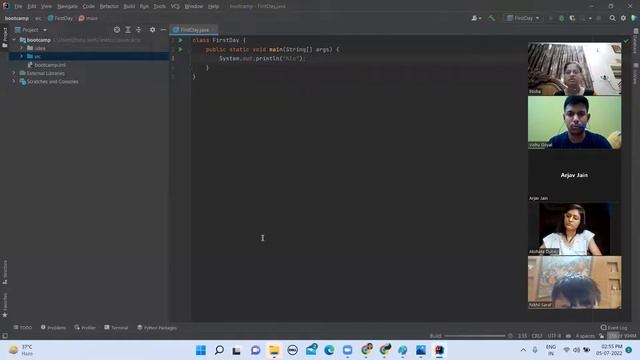Click run gutter arrow beside class FirstDay
Image resolution: width=640 pixels, height=360 pixels.
tap(180, 40)
